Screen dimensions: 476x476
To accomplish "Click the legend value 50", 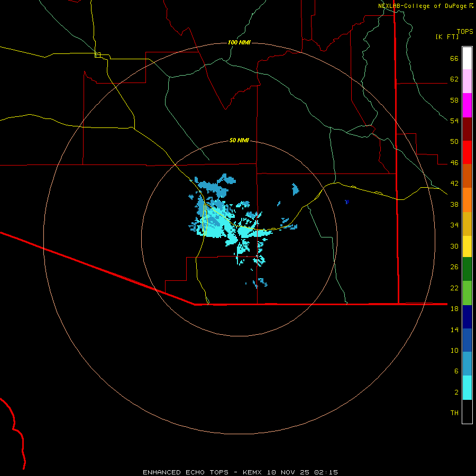I will (x=454, y=142).
